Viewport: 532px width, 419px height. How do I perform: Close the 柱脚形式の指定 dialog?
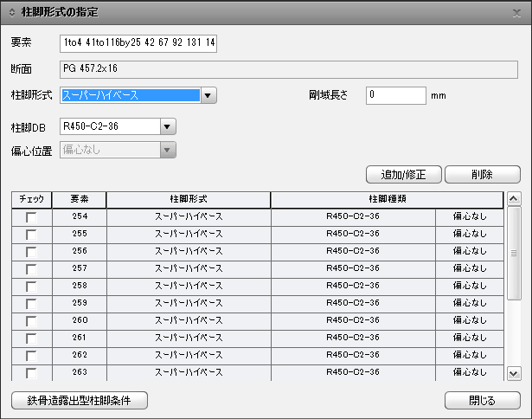pos(516,13)
